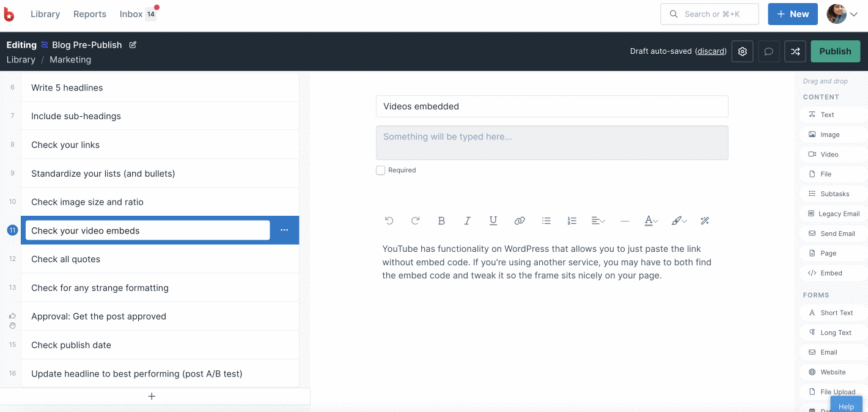The height and width of the screenshot is (412, 868).
Task: Click the YouTube paragraph text
Action: click(547, 262)
